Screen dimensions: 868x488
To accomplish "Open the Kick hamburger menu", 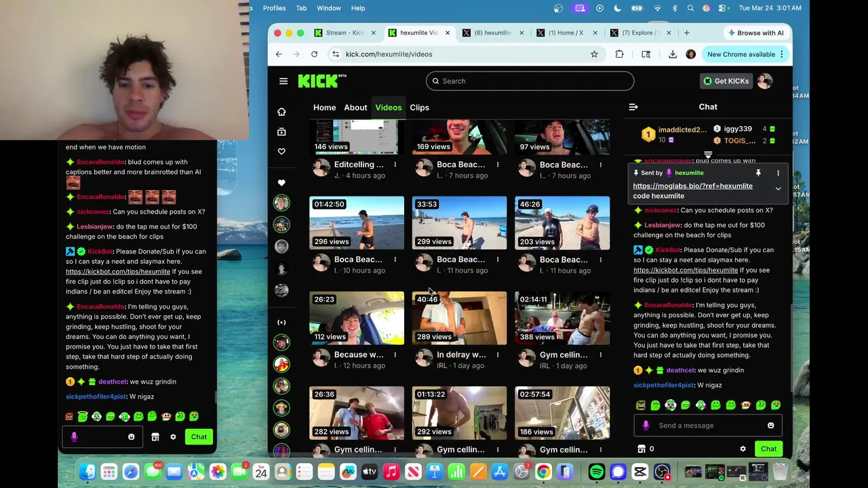I will [283, 81].
